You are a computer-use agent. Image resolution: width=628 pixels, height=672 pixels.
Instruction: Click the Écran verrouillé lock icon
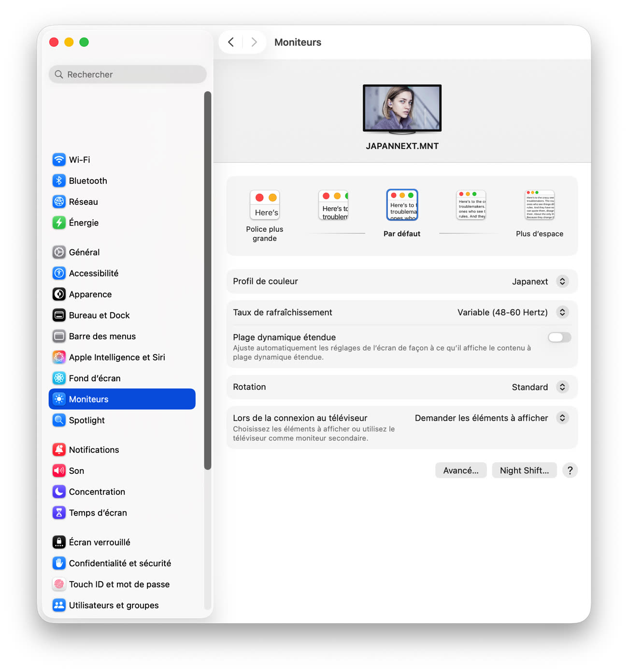59,542
